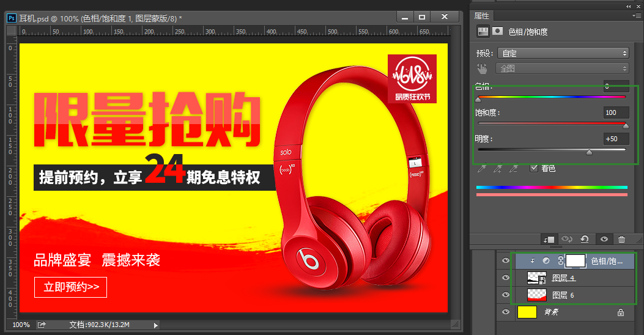Click the 饱和度 saturation value field

616,112
